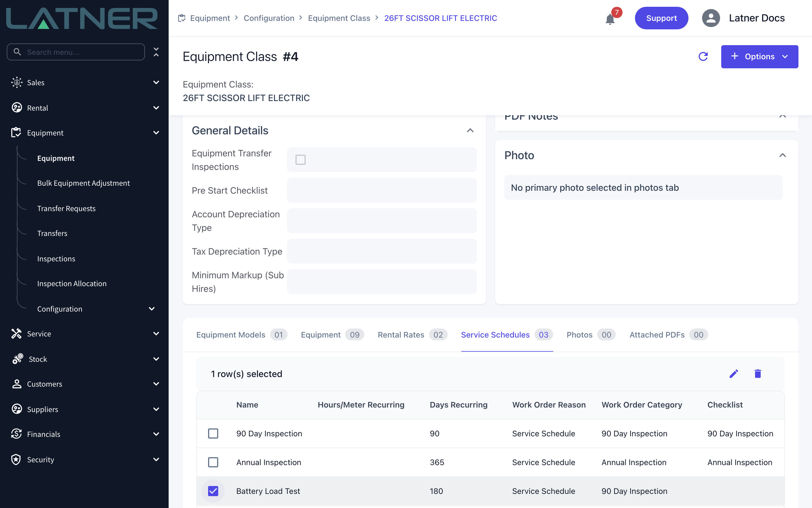Click the Stock icon in the sidebar

tap(17, 359)
